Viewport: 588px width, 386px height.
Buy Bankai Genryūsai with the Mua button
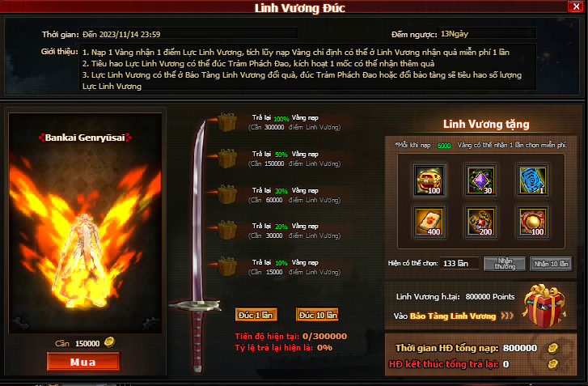[x=83, y=362]
